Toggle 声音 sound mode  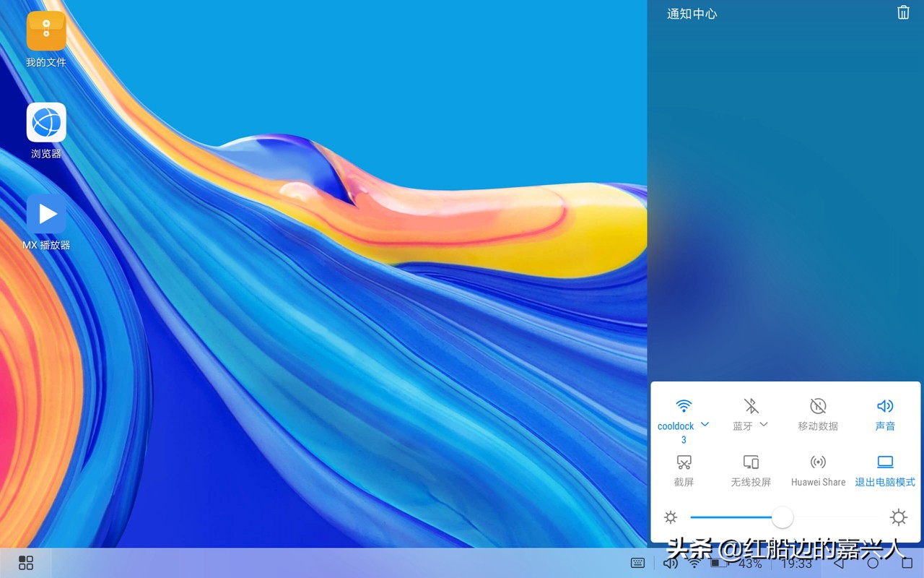click(x=885, y=415)
